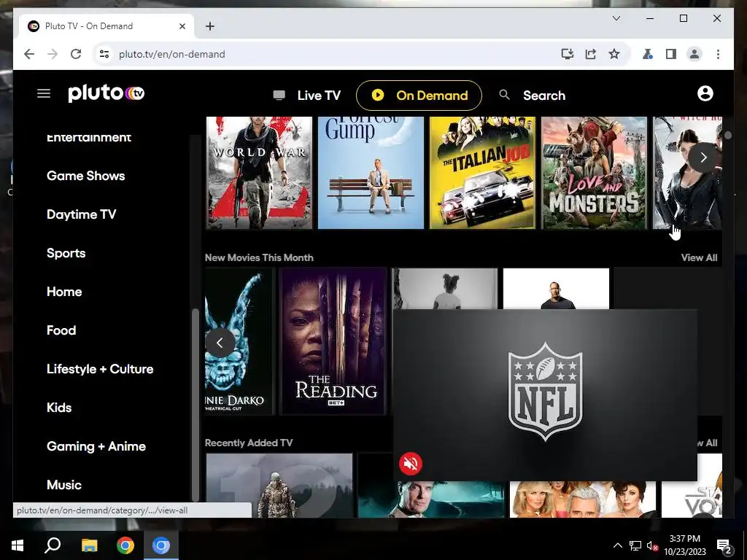The height and width of the screenshot is (560, 747).
Task: Select the Pluto TV - On Demand tab
Action: pos(107,26)
